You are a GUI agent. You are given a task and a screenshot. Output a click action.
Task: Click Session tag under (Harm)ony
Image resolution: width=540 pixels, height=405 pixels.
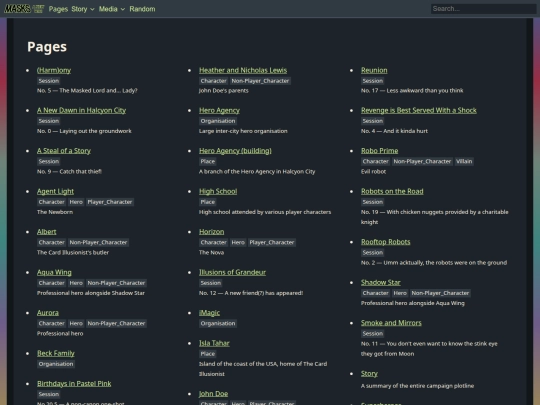click(x=49, y=81)
